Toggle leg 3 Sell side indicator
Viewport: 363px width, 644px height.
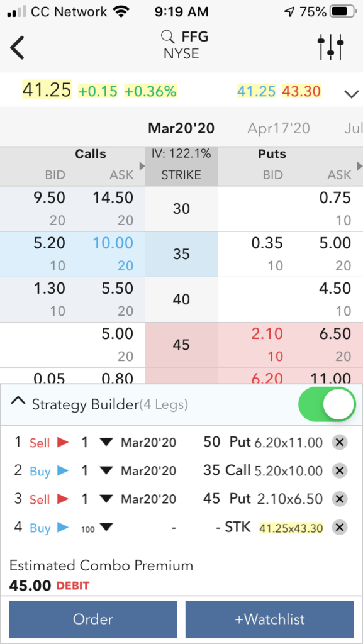point(62,499)
